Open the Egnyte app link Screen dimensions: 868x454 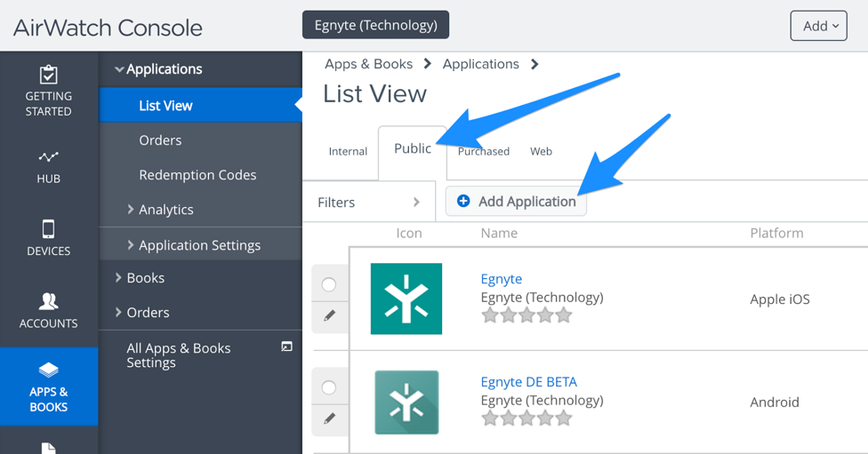coord(501,279)
